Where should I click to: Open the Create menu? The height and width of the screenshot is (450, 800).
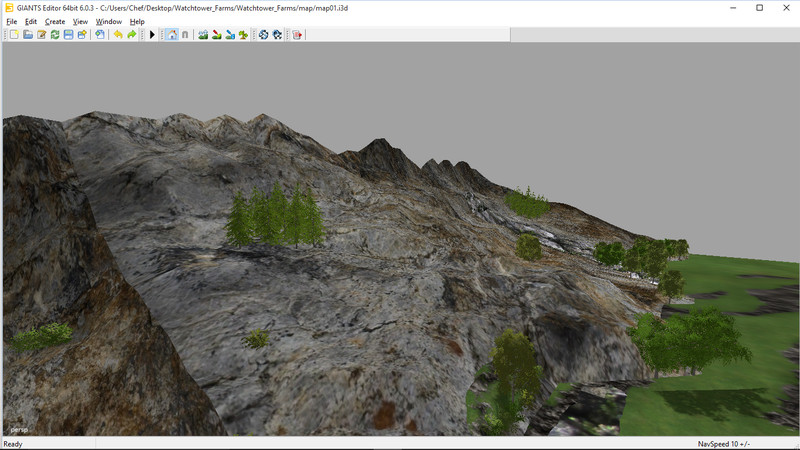pyautogui.click(x=55, y=21)
